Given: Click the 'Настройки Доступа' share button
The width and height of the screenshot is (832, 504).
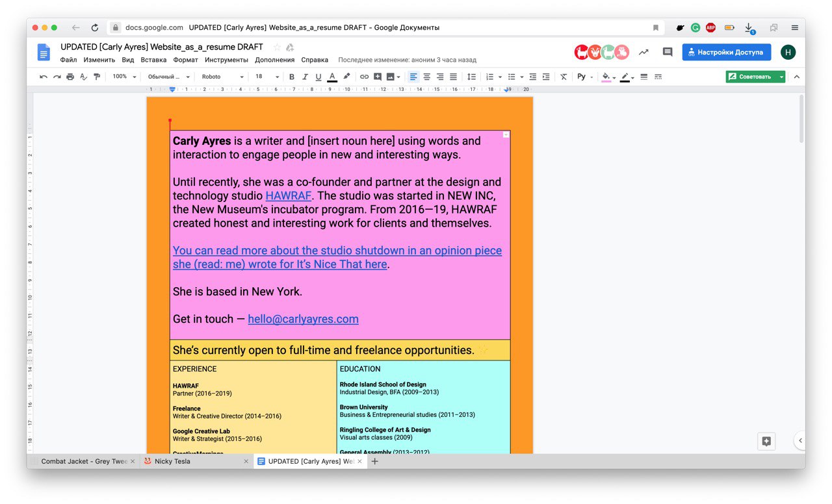Looking at the screenshot, I should [x=727, y=52].
